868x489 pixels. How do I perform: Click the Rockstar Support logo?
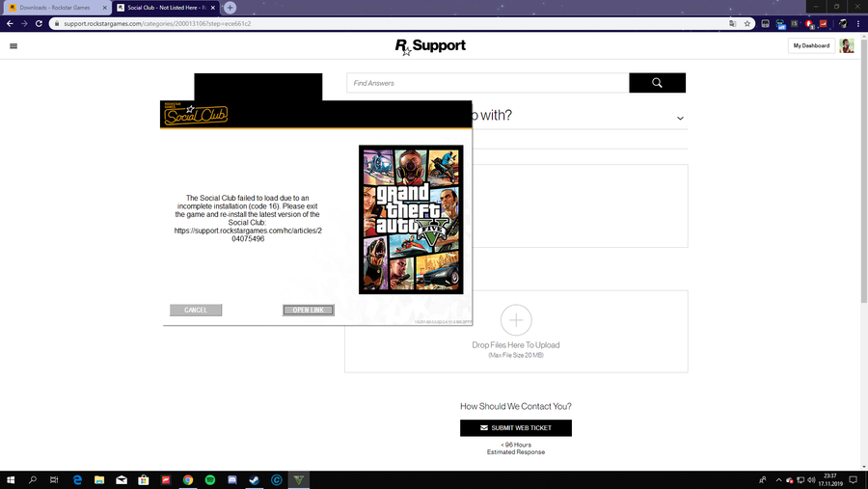[430, 46]
